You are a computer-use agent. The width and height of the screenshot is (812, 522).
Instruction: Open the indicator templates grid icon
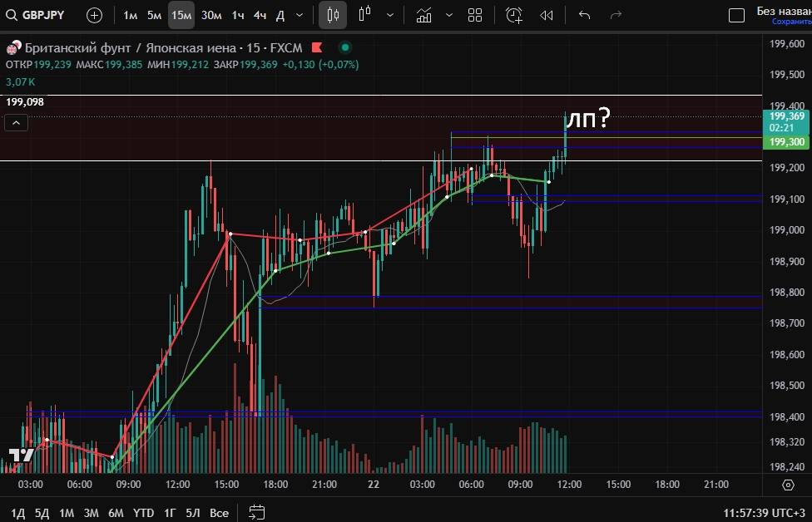click(x=475, y=15)
